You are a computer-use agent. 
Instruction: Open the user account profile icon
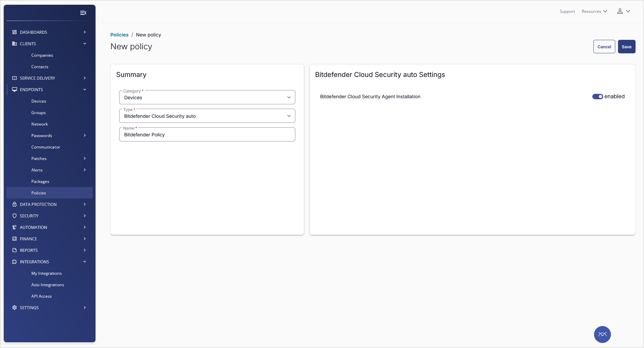620,11
